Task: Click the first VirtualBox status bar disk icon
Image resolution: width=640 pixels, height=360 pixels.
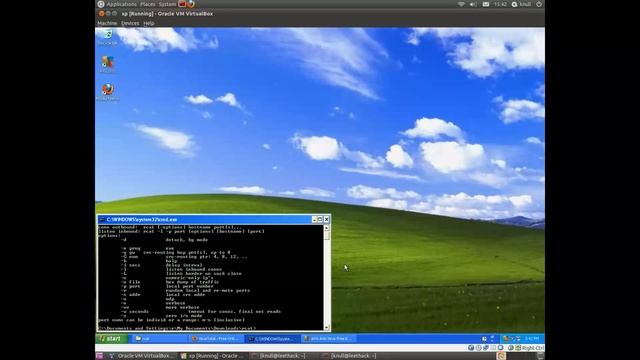Action: (471, 348)
